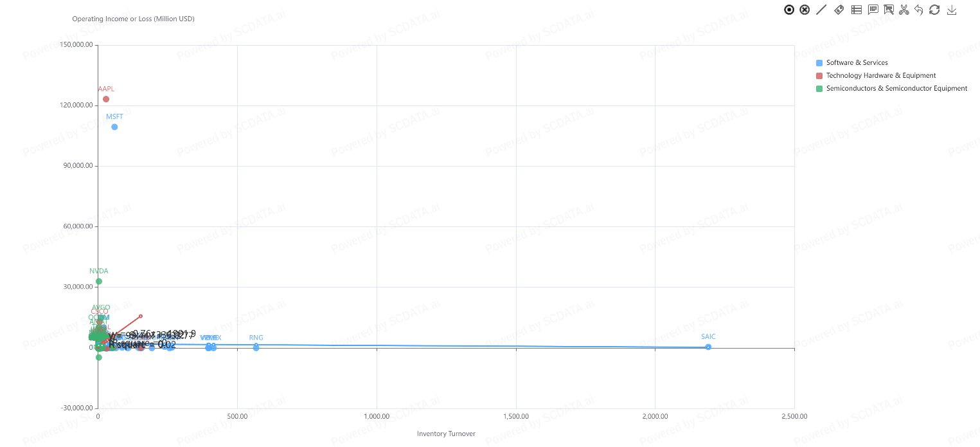
Task: Click the red trend line's upper endpoint
Action: [141, 316]
